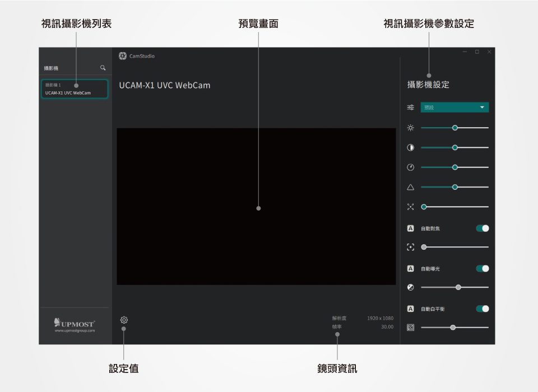The height and width of the screenshot is (392, 538).
Task: Open settings with the gear icon
Action: pos(124,320)
